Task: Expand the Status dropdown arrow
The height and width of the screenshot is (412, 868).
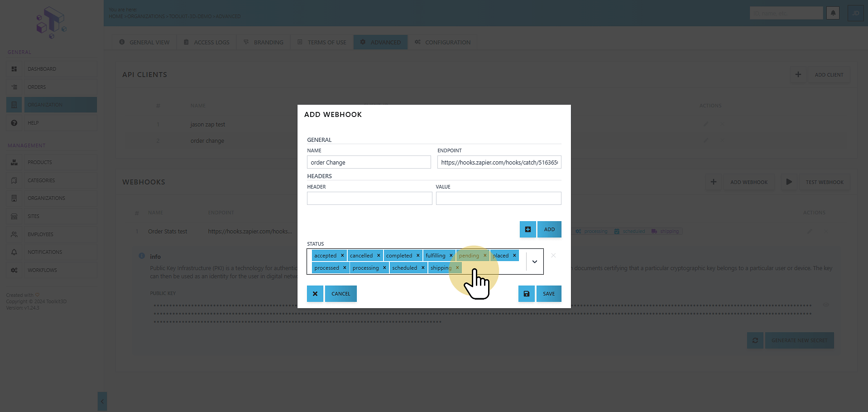Action: tap(535, 262)
